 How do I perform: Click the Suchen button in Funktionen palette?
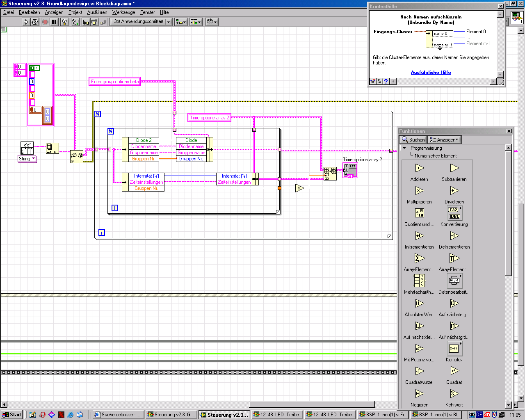pos(413,140)
